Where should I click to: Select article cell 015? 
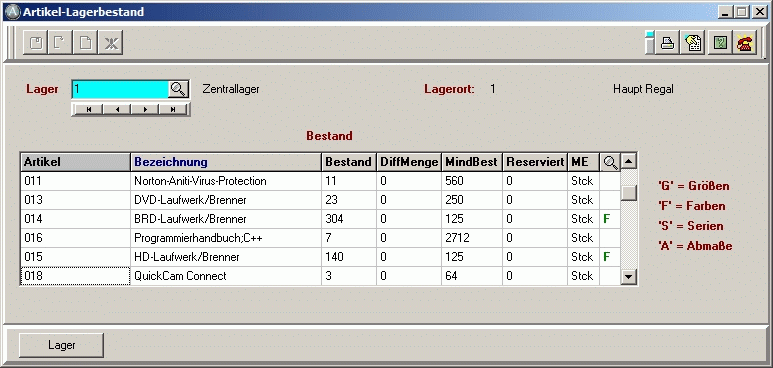pos(75,257)
